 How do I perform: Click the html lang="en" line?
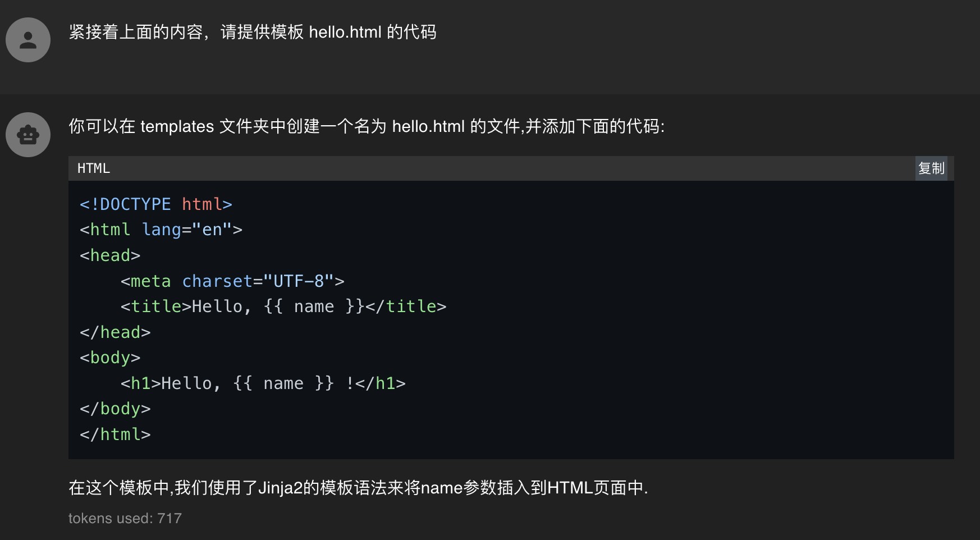pos(161,230)
